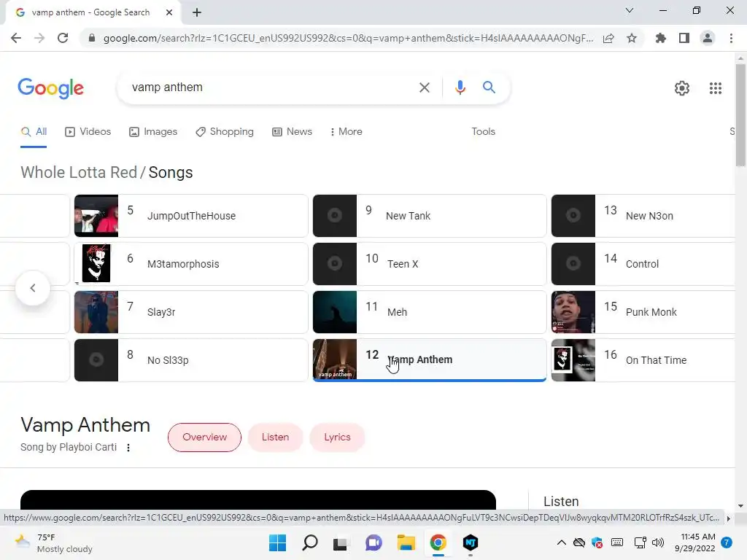
Task: Open the Extensions puzzle icon
Action: coord(661,38)
